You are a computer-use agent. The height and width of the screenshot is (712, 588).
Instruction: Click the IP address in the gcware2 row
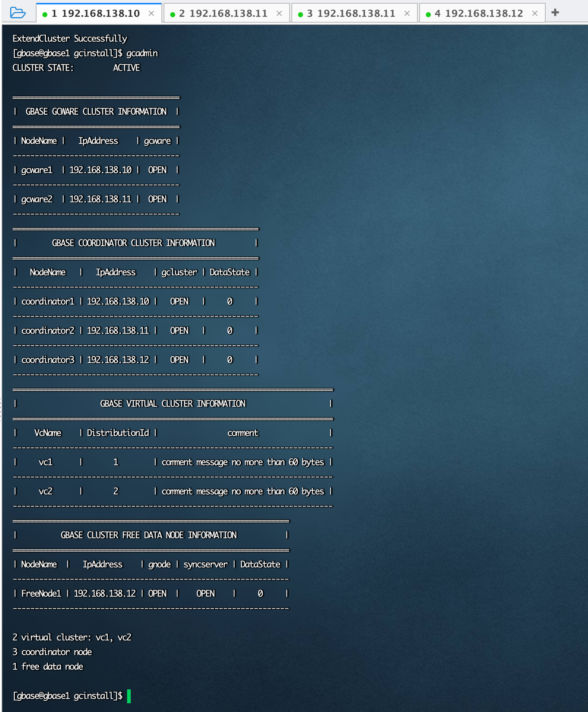(x=100, y=199)
